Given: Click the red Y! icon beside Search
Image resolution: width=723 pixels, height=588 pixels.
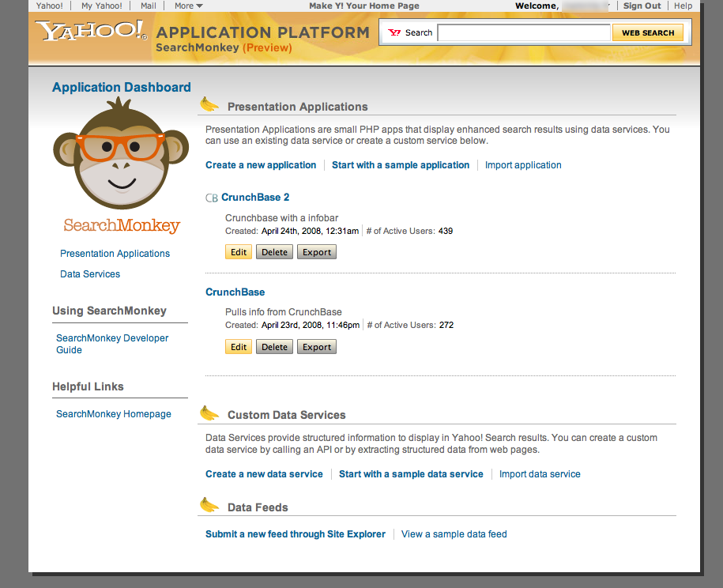Looking at the screenshot, I should click(x=394, y=32).
